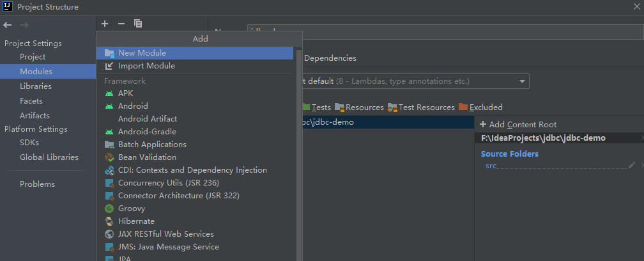
Task: Select the jdbc-demo content root row
Action: 388,122
